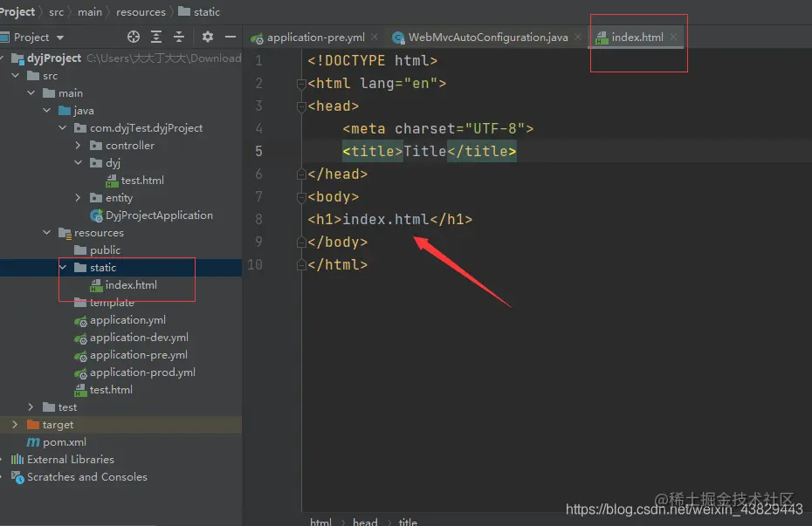
Task: Click breadcrumb 'src' in navigation bar
Action: tap(57, 12)
